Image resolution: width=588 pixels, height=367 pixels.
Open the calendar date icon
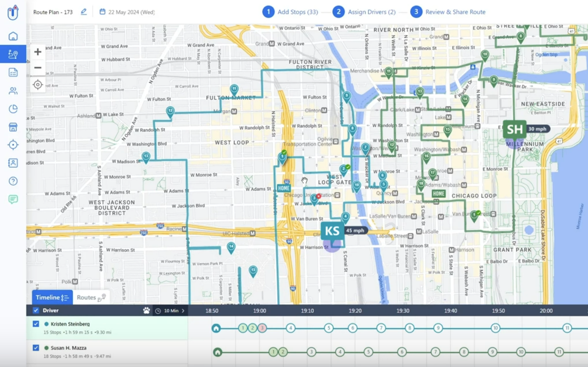tap(102, 12)
